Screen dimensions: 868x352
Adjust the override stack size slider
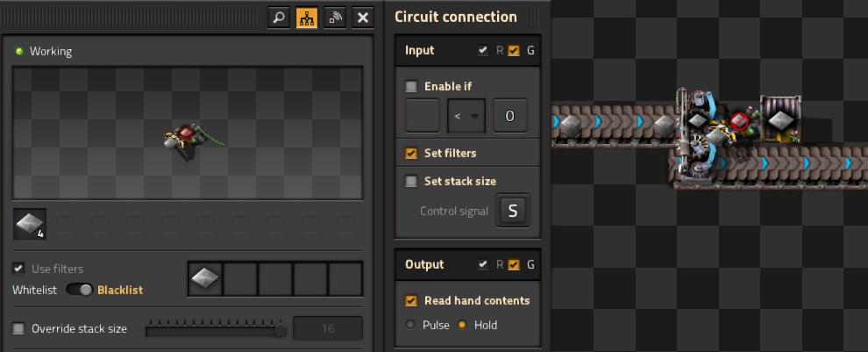click(216, 329)
